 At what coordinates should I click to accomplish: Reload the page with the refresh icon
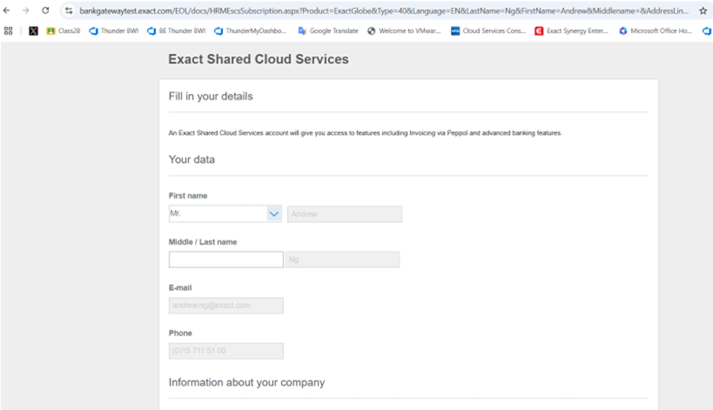(x=45, y=10)
